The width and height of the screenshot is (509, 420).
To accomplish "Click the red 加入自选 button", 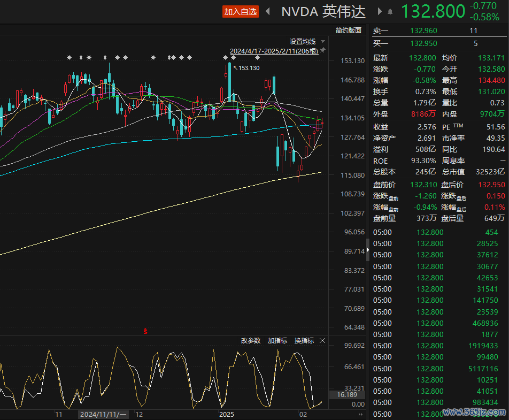I will (241, 12).
